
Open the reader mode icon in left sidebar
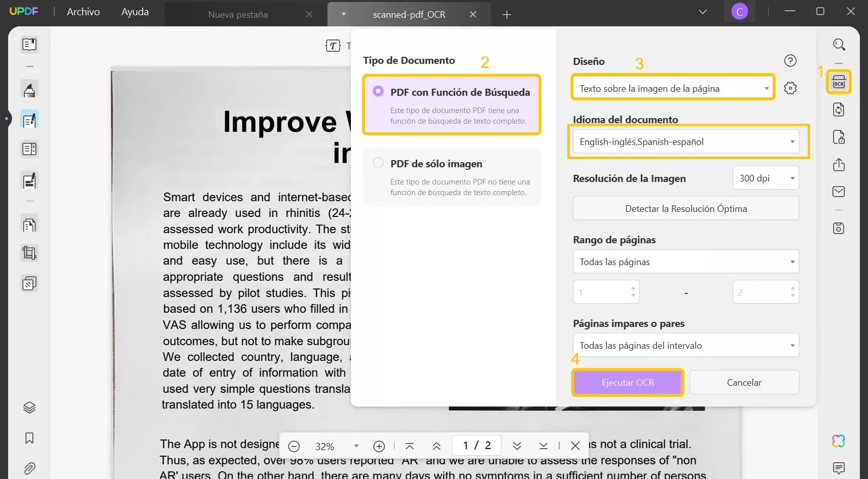coord(29,45)
